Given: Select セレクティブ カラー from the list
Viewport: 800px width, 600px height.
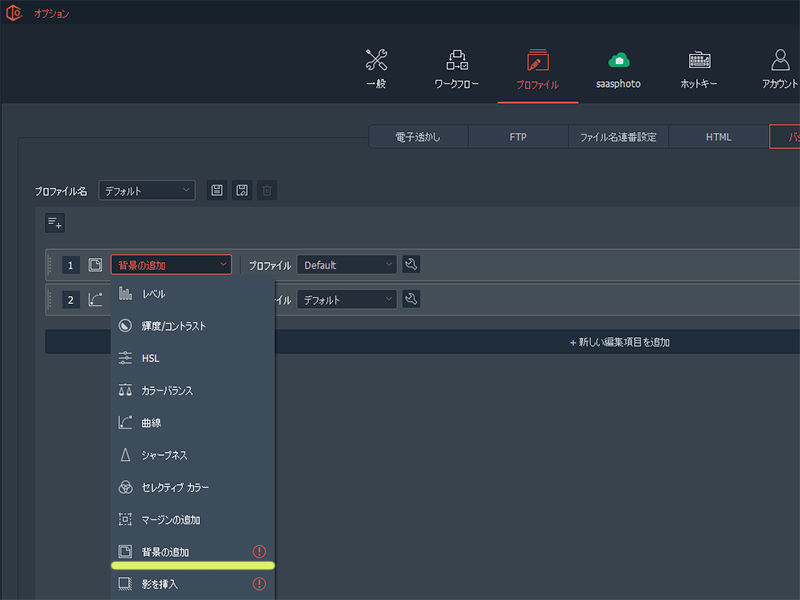Looking at the screenshot, I should (175, 487).
